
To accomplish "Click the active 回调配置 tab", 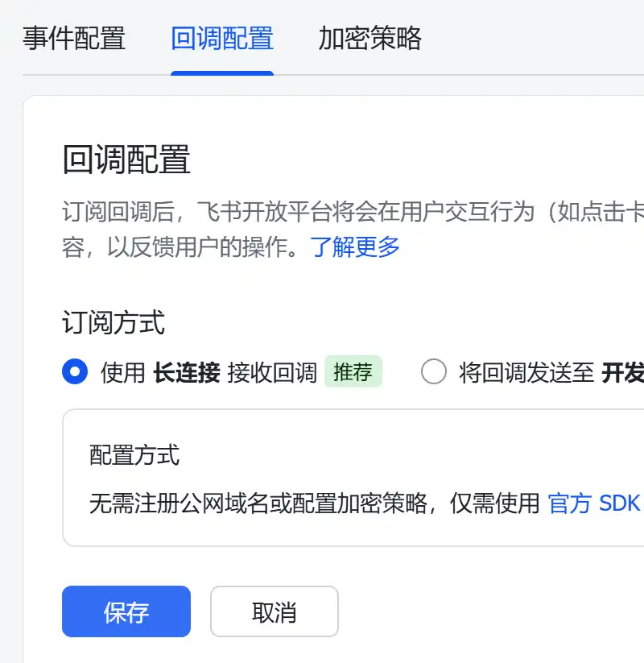I will pos(222,39).
